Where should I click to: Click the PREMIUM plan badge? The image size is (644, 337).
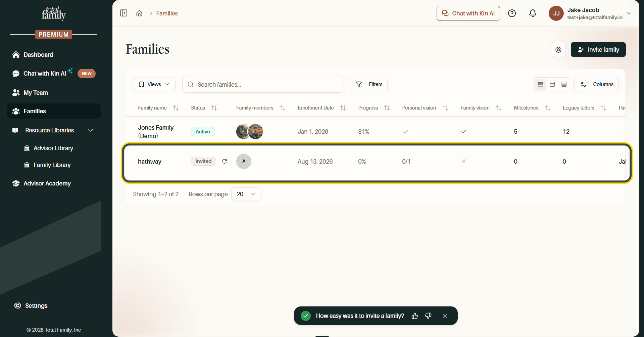coord(54,35)
